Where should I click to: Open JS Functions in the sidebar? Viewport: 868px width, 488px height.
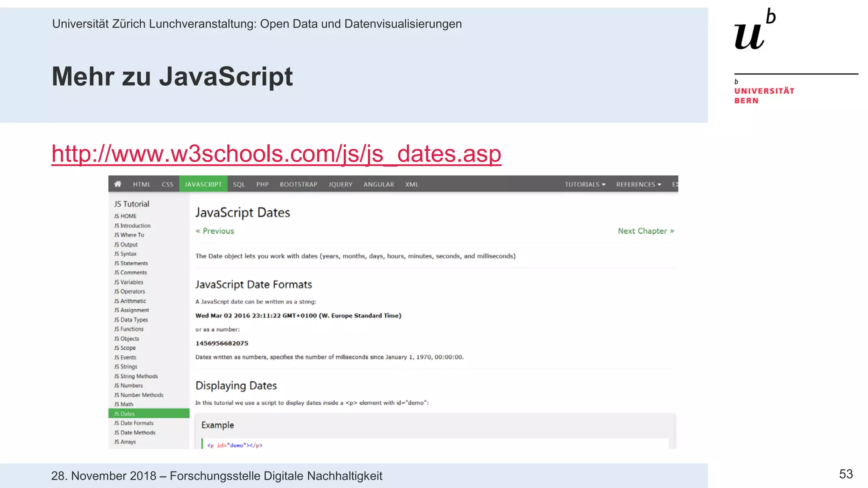click(129, 329)
